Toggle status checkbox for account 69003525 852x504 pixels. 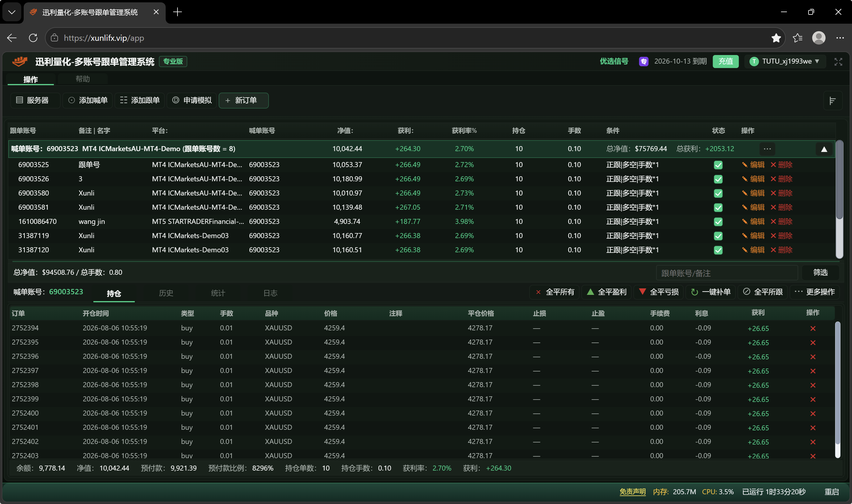coord(718,165)
